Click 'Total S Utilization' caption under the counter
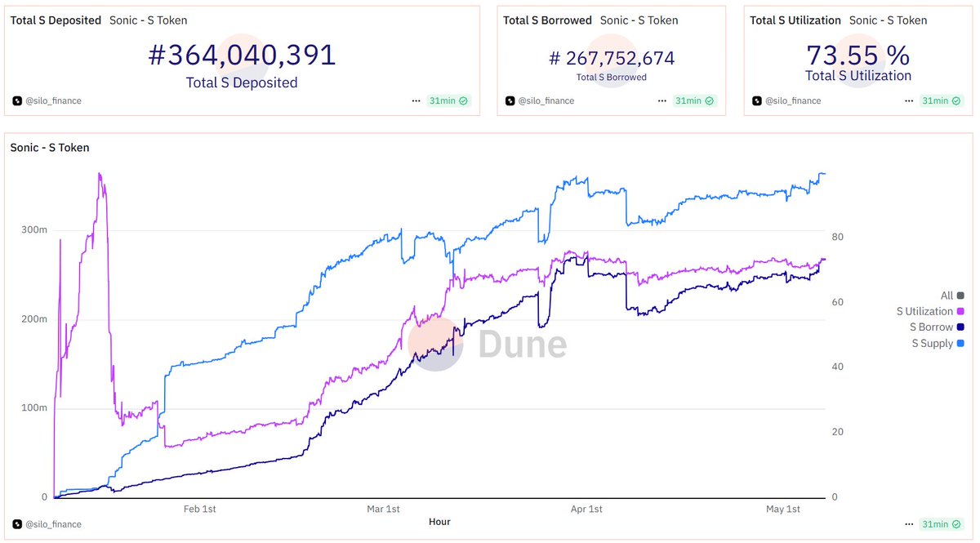The image size is (980, 543). (858, 76)
